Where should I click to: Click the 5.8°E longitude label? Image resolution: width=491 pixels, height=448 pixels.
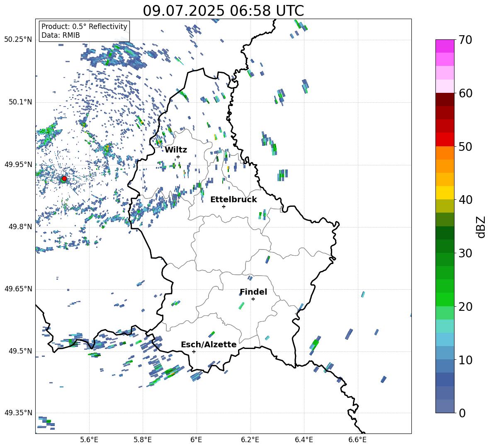[143, 440]
